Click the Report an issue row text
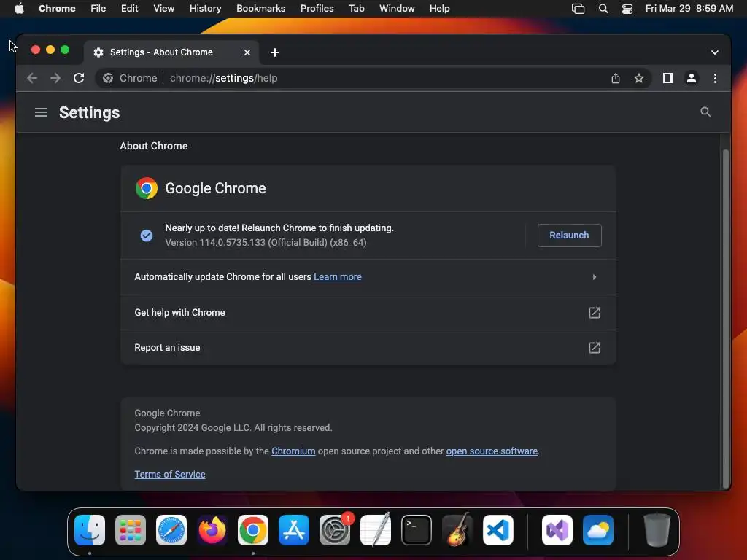747x560 pixels. (x=167, y=348)
